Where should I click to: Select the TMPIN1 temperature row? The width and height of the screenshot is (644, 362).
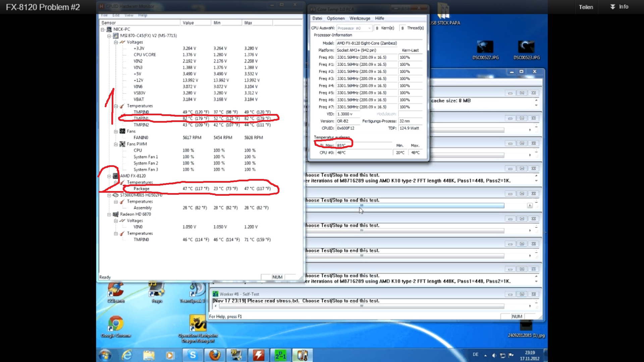(141, 118)
